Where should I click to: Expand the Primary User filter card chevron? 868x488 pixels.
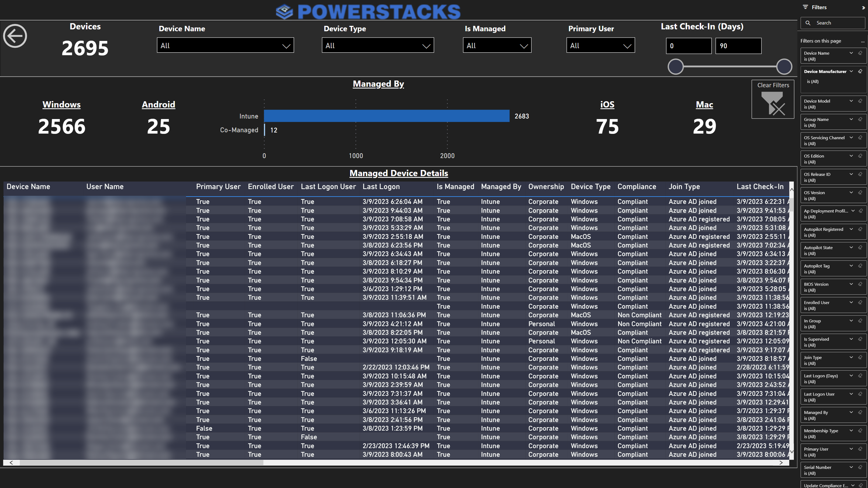(x=851, y=449)
